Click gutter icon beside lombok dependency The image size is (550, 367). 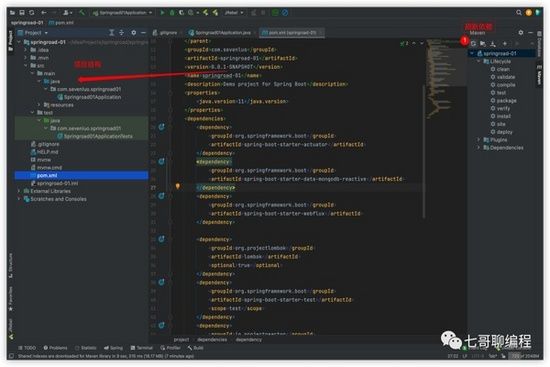pyautogui.click(x=161, y=239)
